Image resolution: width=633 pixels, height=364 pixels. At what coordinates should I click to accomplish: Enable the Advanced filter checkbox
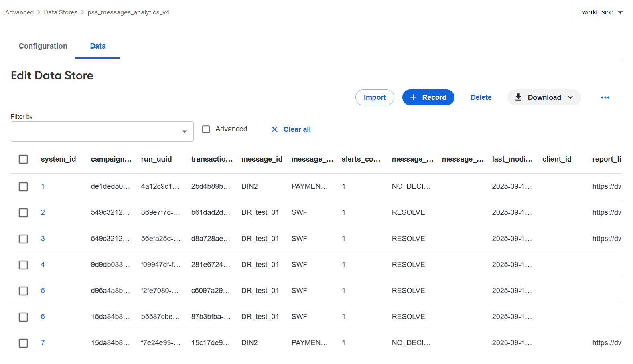coord(206,129)
